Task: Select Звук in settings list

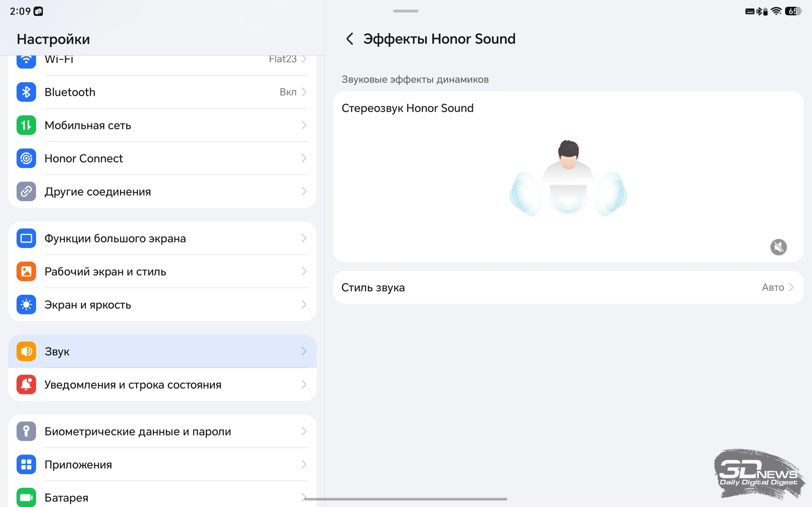Action: 162,351
